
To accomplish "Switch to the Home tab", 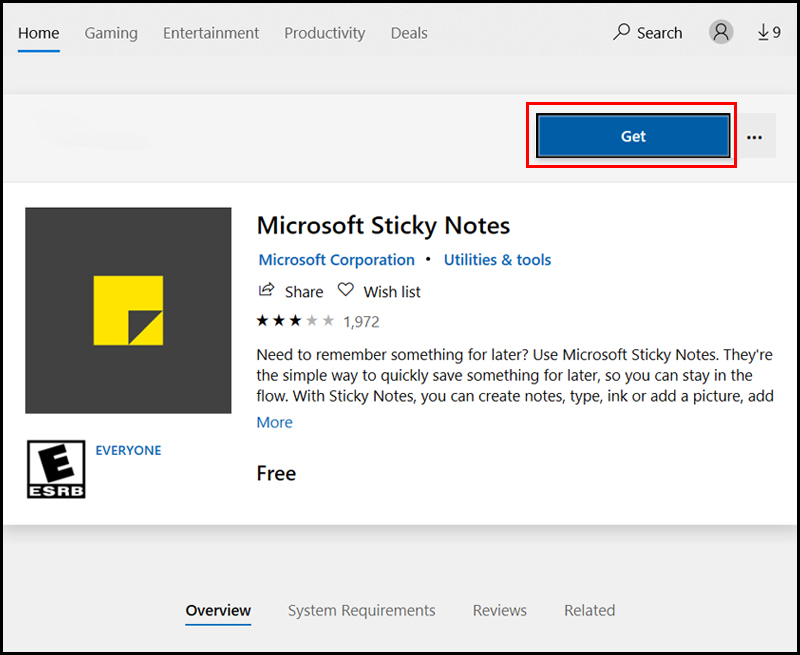I will pyautogui.click(x=39, y=33).
